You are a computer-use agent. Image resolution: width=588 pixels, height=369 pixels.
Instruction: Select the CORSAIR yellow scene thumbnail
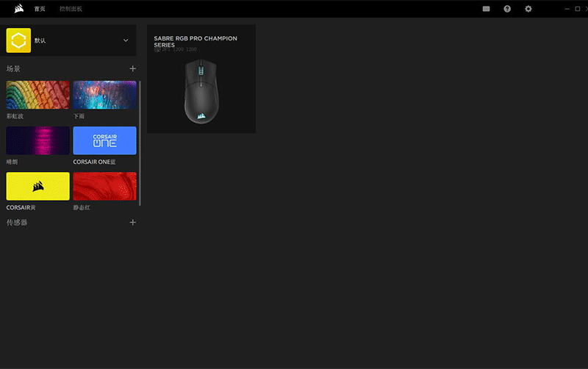[38, 187]
